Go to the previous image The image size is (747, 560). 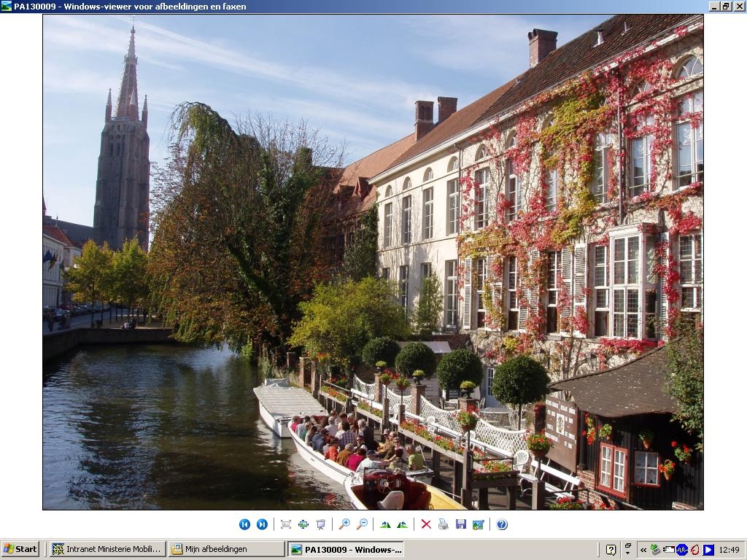click(244, 524)
